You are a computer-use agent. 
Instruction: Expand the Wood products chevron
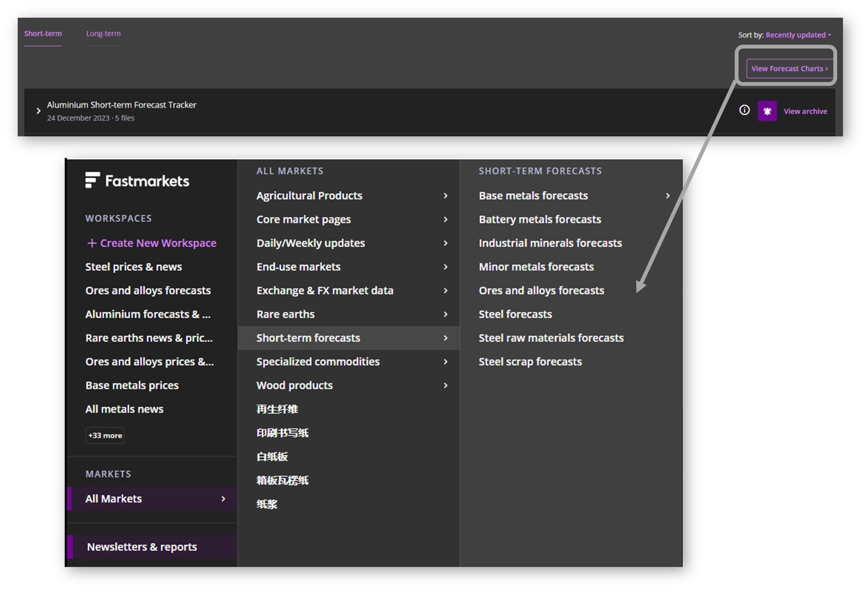(x=446, y=385)
